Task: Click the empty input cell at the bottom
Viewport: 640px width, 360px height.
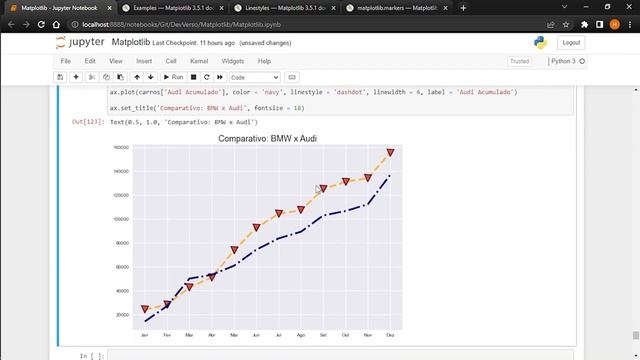Action: pos(340,355)
